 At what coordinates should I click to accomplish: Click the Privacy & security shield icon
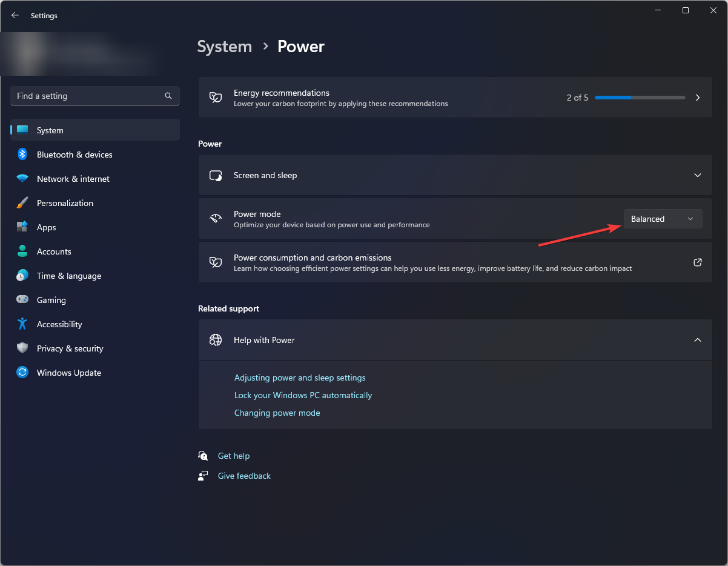(x=22, y=348)
